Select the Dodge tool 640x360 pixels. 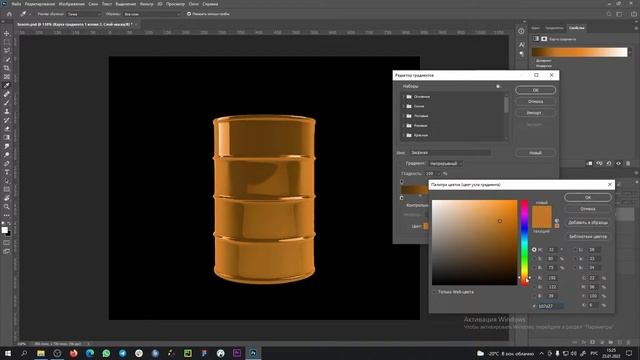[x=7, y=155]
